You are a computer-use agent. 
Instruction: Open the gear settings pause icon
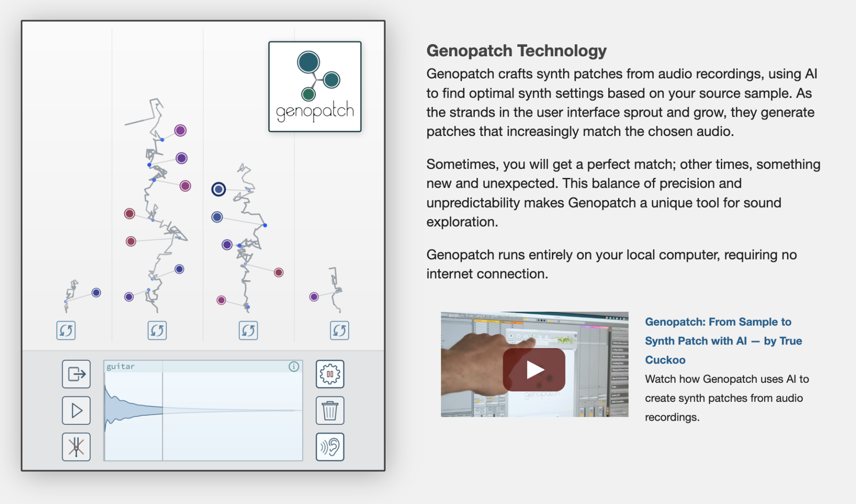coord(330,374)
